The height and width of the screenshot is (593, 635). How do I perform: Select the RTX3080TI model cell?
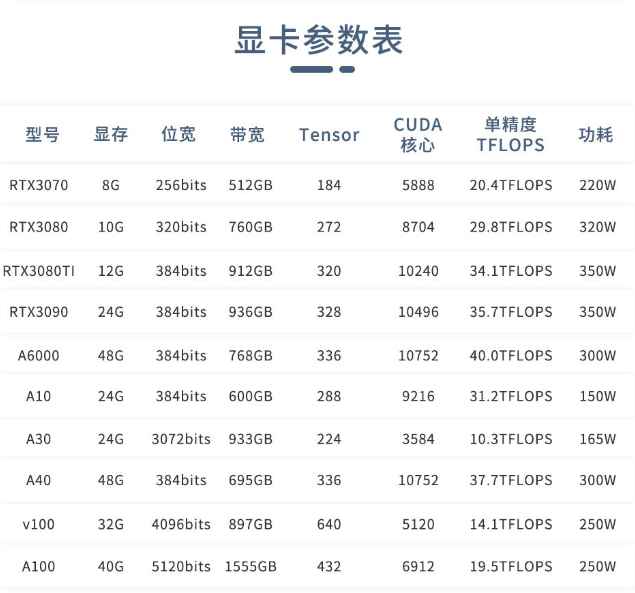coord(39,271)
